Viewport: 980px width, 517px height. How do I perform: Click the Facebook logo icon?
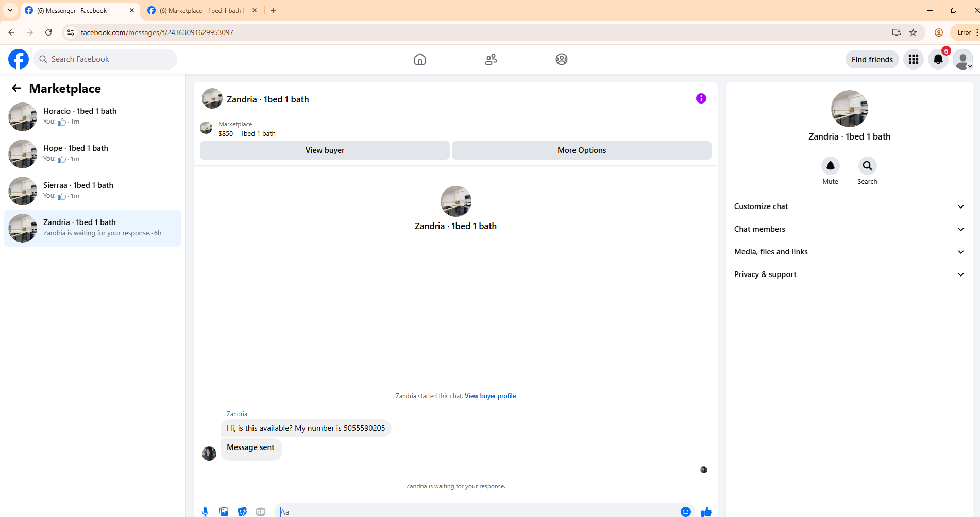click(19, 59)
